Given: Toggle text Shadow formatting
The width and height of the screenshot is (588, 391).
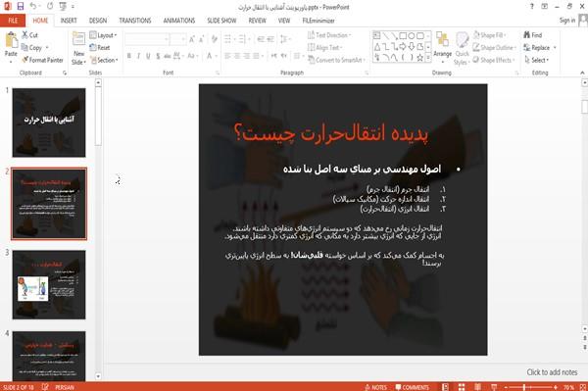Looking at the screenshot, I should 158,56.
